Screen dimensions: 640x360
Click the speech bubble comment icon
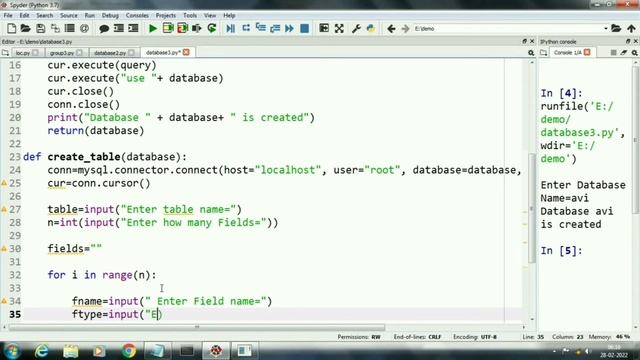coord(104,29)
